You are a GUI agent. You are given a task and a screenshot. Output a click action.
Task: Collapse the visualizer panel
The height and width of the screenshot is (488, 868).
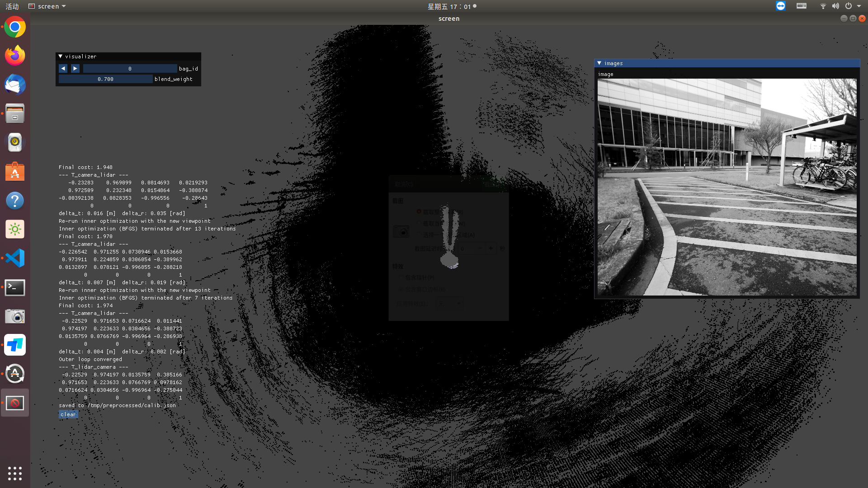tap(61, 56)
